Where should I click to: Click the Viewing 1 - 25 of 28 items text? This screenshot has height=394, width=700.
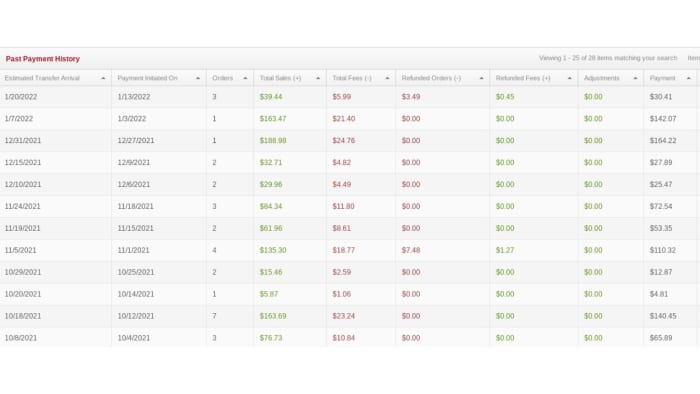tap(608, 58)
